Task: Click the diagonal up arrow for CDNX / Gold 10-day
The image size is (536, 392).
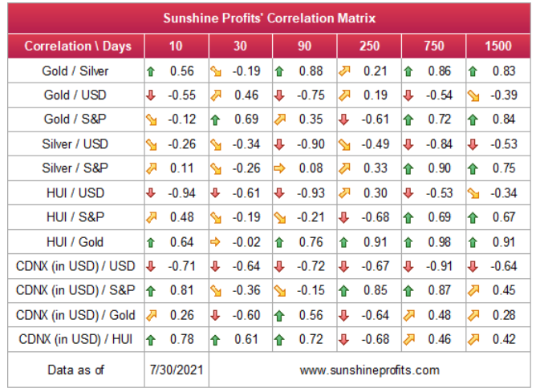Action: [x=151, y=316]
